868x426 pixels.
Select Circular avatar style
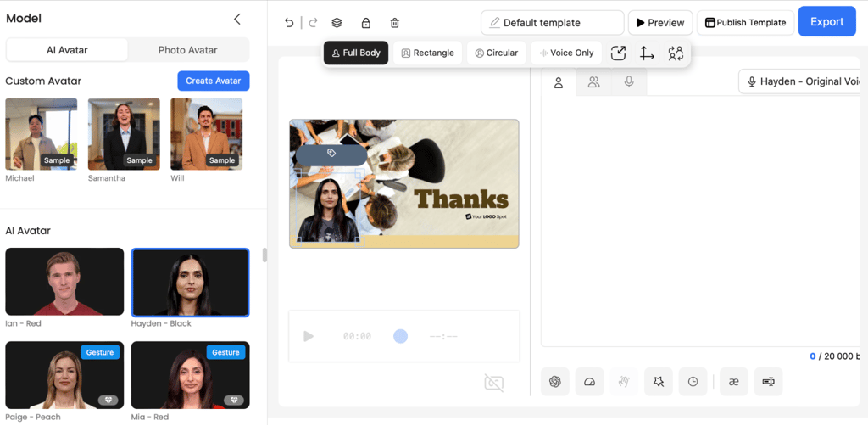[x=497, y=53]
